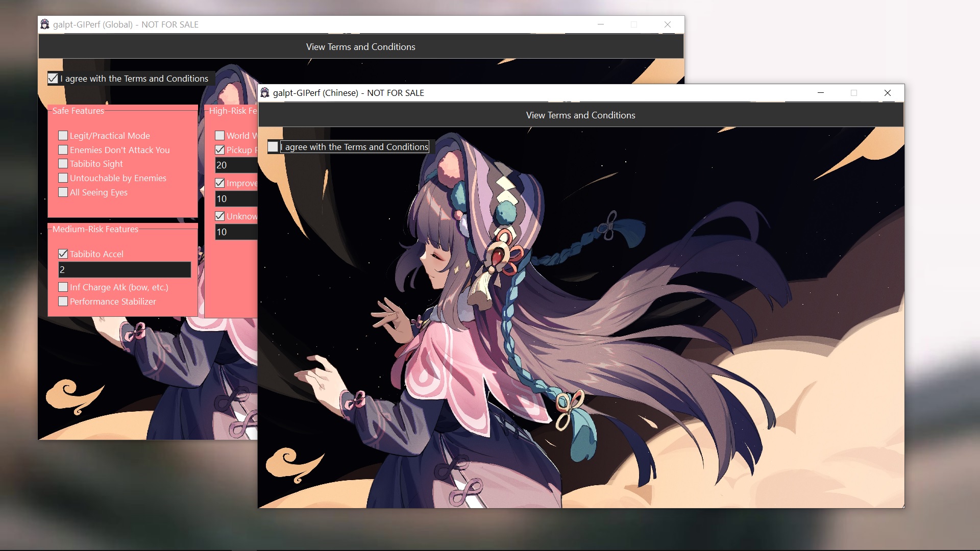The width and height of the screenshot is (980, 551).
Task: Enable Untouchable by Enemies option
Action: coord(63,178)
